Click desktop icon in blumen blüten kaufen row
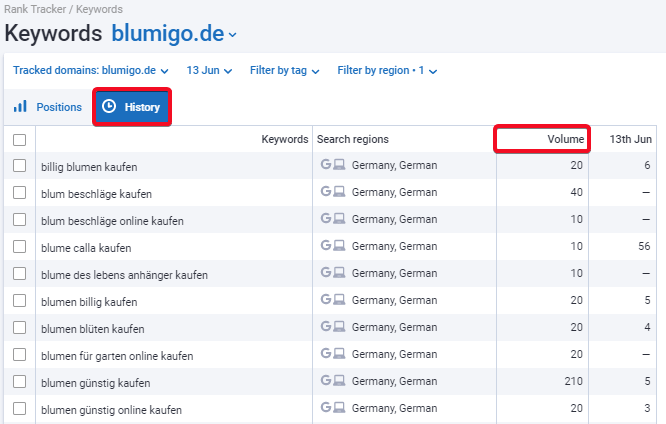Viewport: 666px width, 424px height. [x=339, y=326]
